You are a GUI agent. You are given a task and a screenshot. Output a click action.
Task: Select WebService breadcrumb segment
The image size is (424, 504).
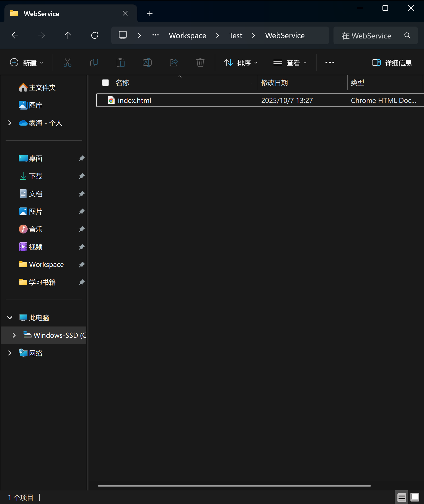(x=285, y=36)
